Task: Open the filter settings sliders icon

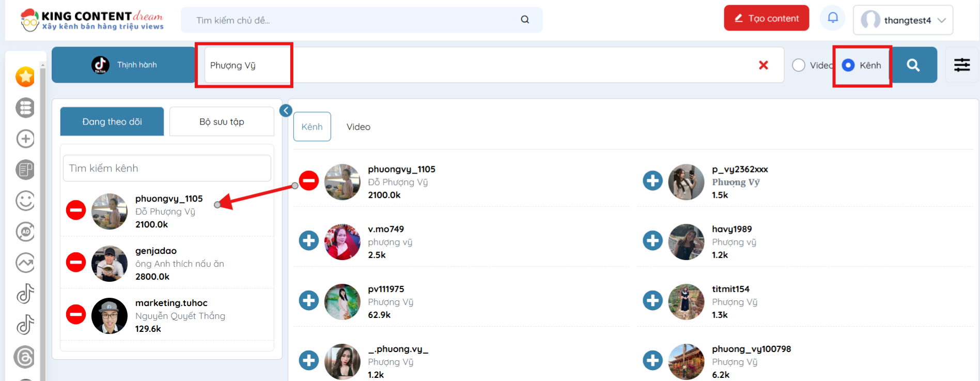Action: click(x=961, y=65)
